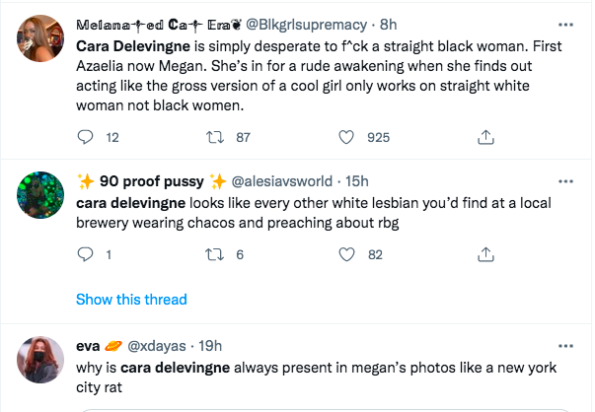The height and width of the screenshot is (412, 595).
Task: Open eva's masked profile picture
Action: click(x=40, y=359)
